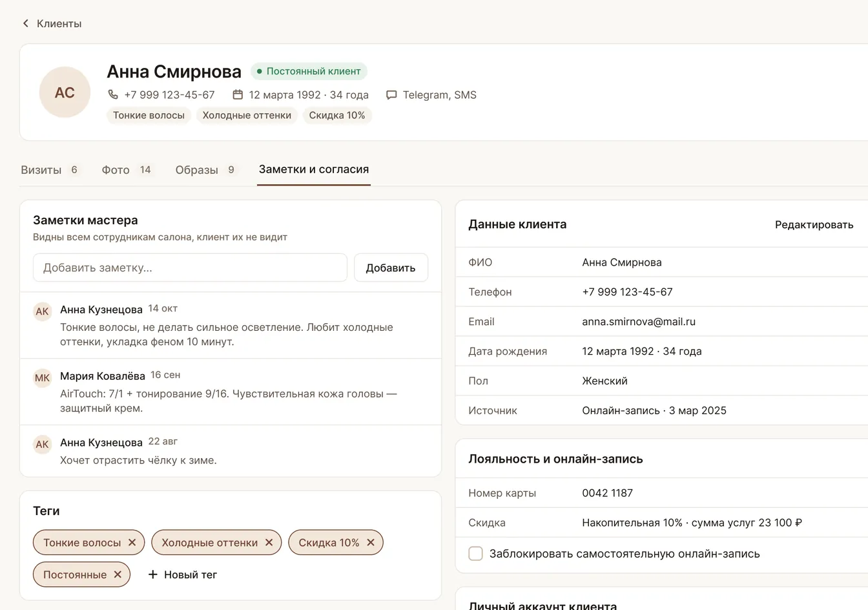Click the МК avatar of Мария Ковалёва
This screenshot has height=610, width=868.
[43, 378]
